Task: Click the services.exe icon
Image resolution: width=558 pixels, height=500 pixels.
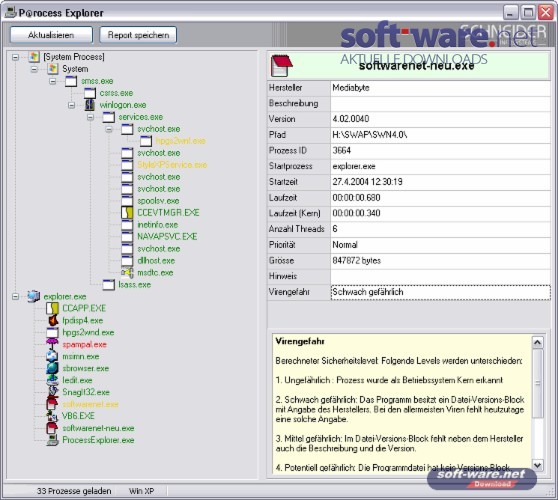Action: [109, 117]
